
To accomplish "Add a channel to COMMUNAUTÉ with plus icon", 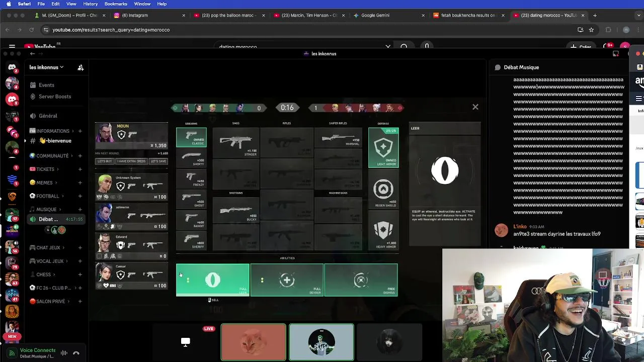I will (80, 156).
